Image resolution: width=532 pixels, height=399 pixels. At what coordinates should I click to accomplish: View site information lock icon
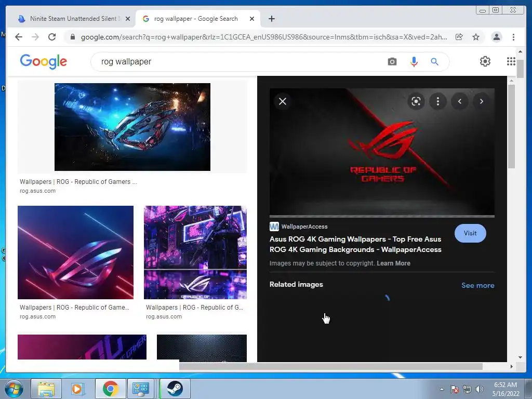click(73, 37)
